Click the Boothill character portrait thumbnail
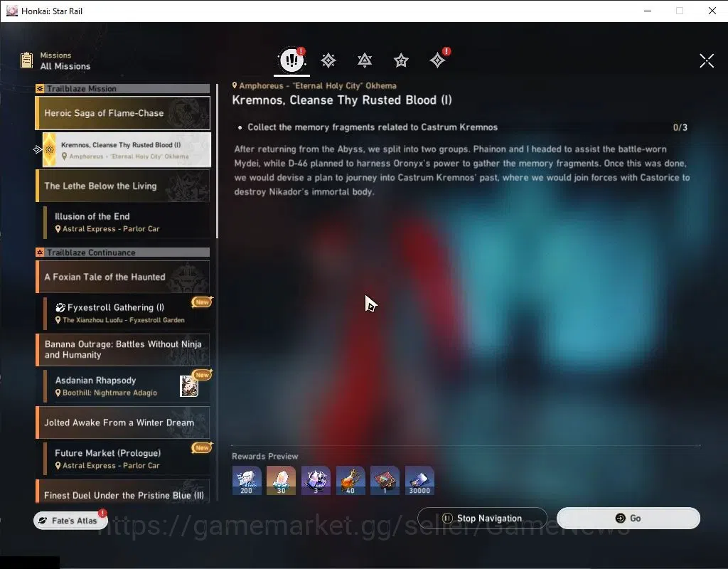This screenshot has height=569, width=728. coord(189,386)
